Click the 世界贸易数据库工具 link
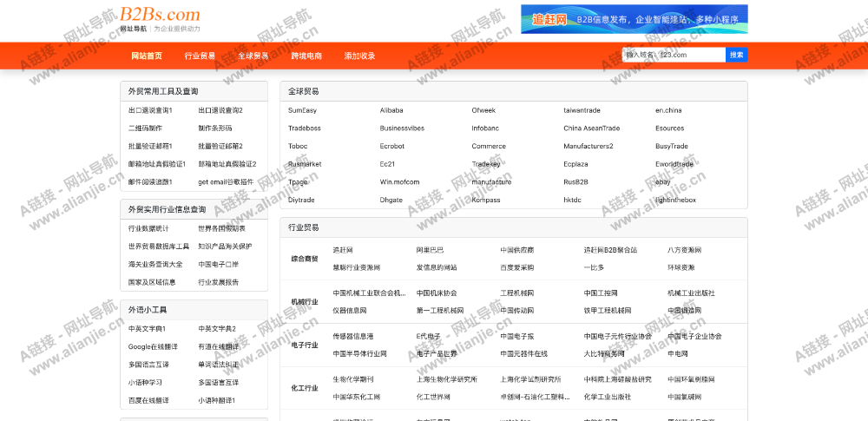This screenshot has height=421, width=868. click(x=158, y=246)
